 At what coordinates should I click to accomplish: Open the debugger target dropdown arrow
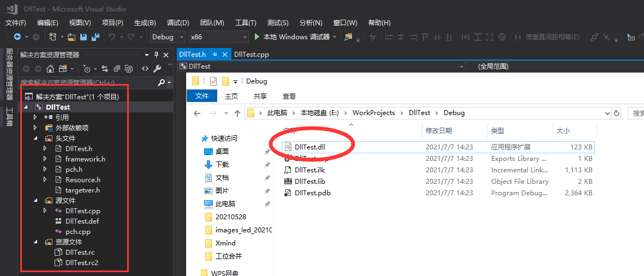click(335, 37)
